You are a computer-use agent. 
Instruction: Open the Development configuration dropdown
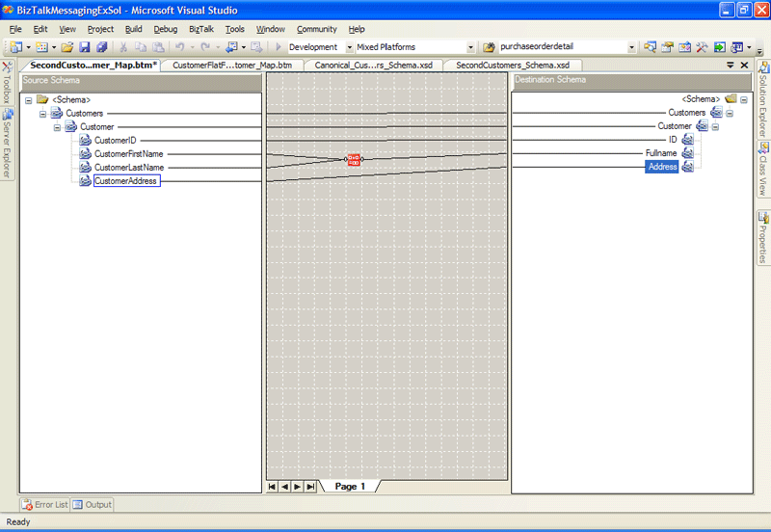click(x=350, y=47)
